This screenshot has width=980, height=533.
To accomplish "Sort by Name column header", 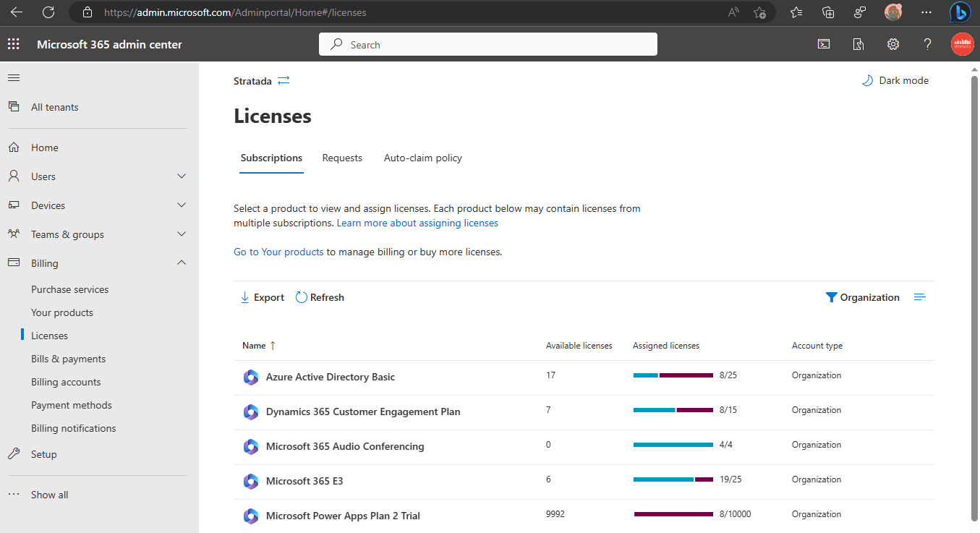I will click(x=259, y=346).
